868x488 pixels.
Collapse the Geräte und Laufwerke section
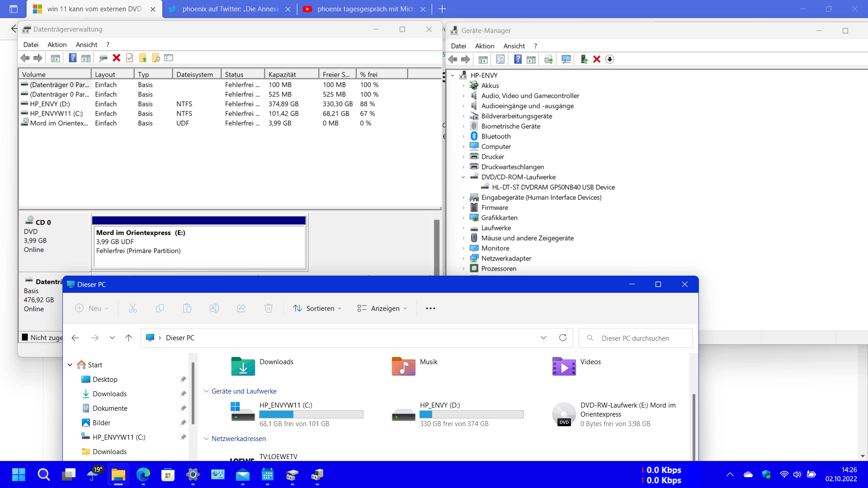coord(207,391)
